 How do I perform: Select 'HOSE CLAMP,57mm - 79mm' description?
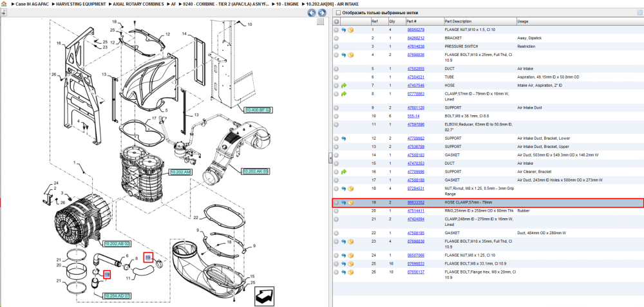click(x=468, y=203)
